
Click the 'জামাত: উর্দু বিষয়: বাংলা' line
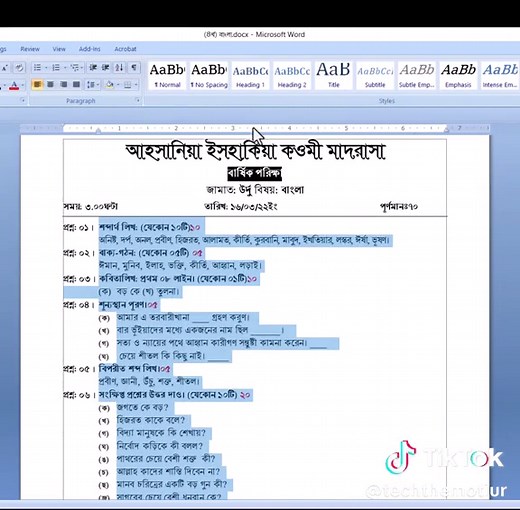tap(255, 190)
